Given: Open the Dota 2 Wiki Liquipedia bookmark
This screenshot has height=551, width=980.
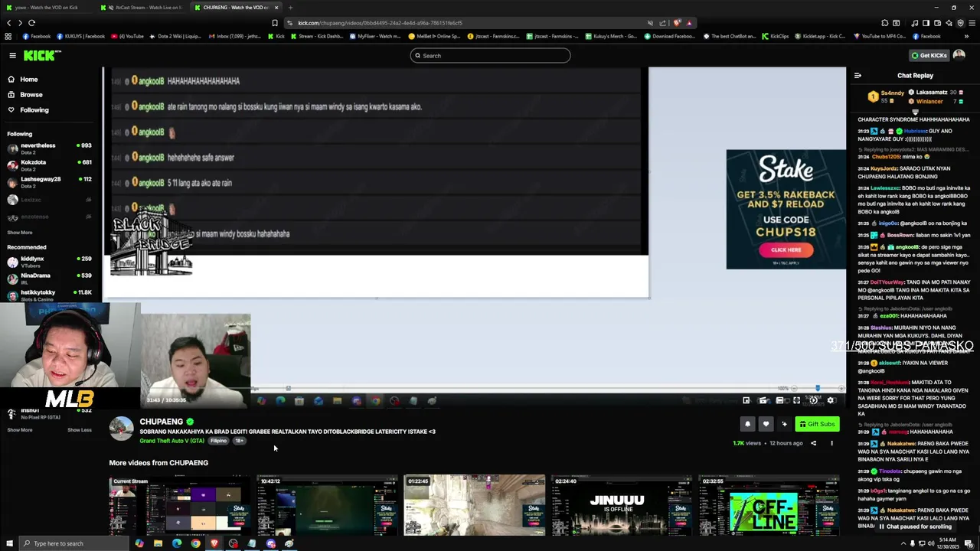Looking at the screenshot, I should point(175,36).
